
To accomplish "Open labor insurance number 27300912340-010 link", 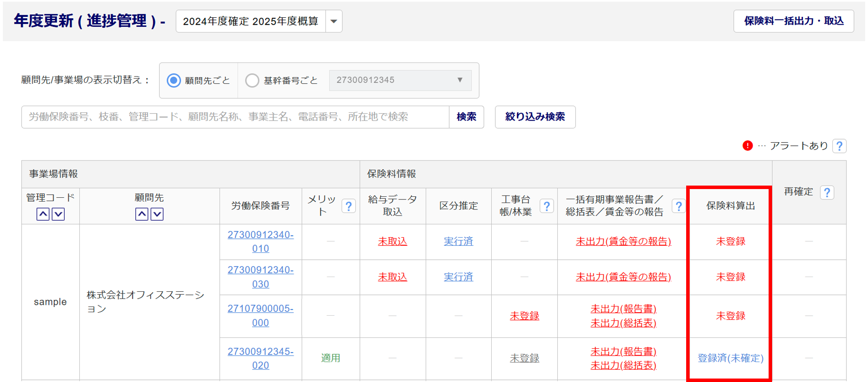I will tap(260, 242).
